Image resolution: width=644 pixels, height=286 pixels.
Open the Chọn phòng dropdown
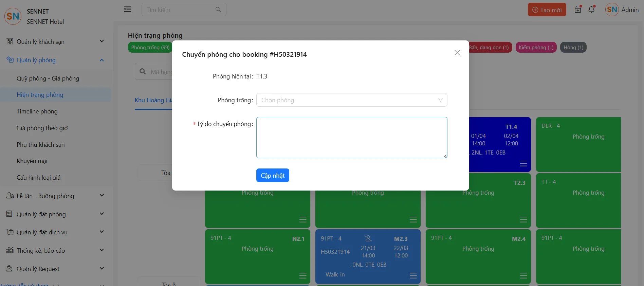coord(351,100)
